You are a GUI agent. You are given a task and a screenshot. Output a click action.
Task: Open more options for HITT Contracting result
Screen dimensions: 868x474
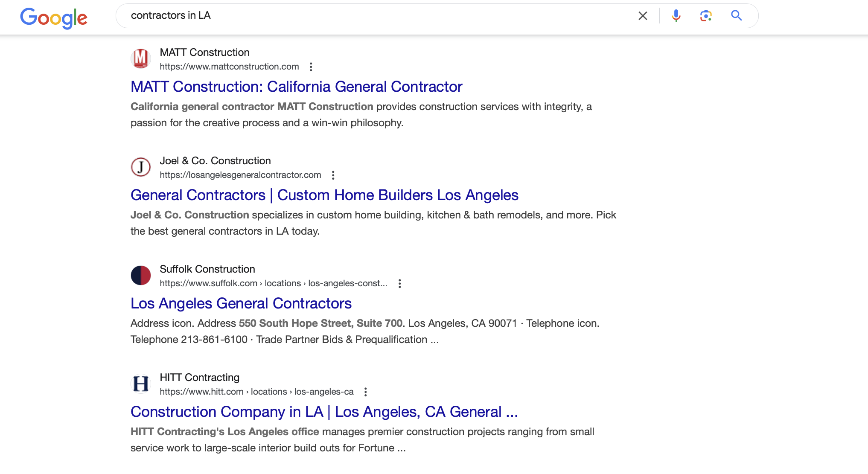(366, 392)
